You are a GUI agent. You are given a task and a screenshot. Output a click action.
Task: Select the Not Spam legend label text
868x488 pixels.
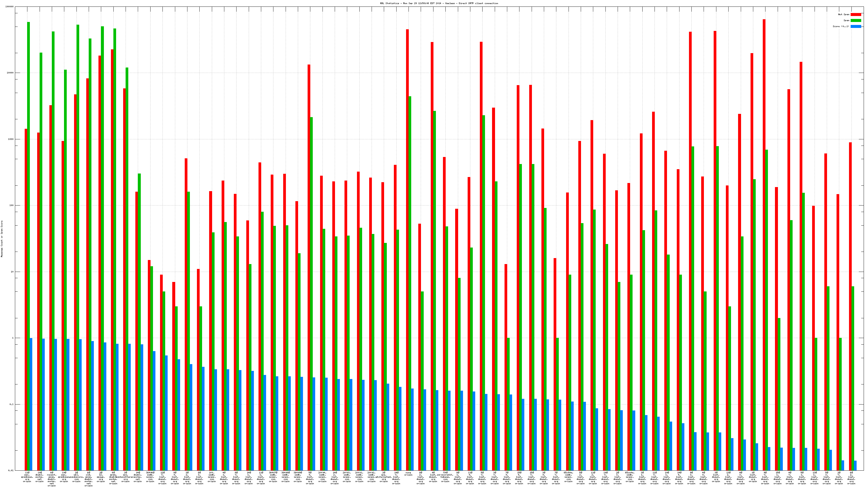click(x=844, y=14)
